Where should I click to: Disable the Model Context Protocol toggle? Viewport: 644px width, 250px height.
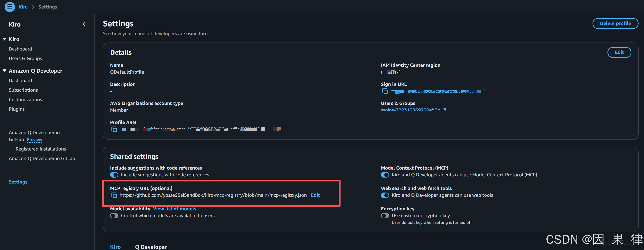coord(385,175)
